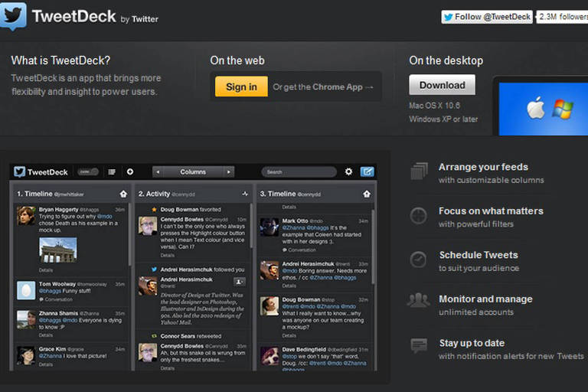Click the 'Monitor and manage' heading
The width and height of the screenshot is (588, 392).
coord(485,299)
